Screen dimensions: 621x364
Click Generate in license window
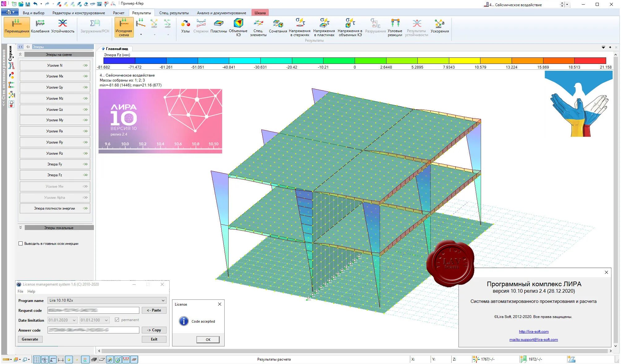[30, 339]
